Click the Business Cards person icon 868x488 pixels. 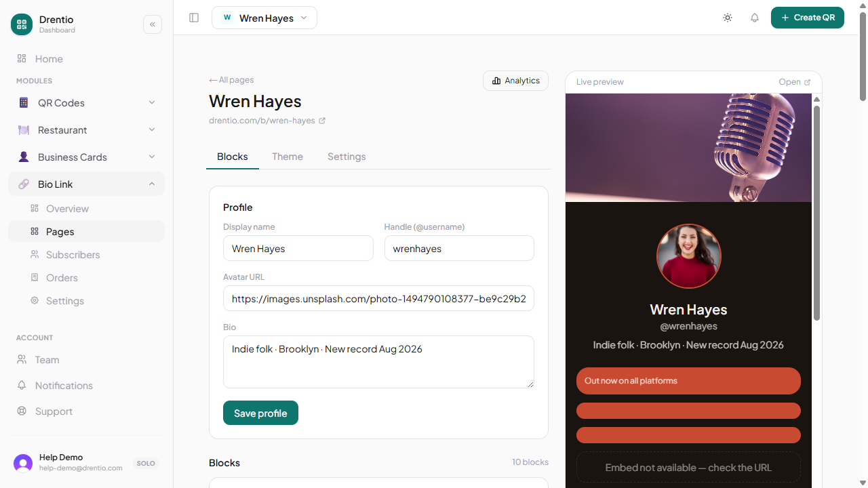pos(24,157)
